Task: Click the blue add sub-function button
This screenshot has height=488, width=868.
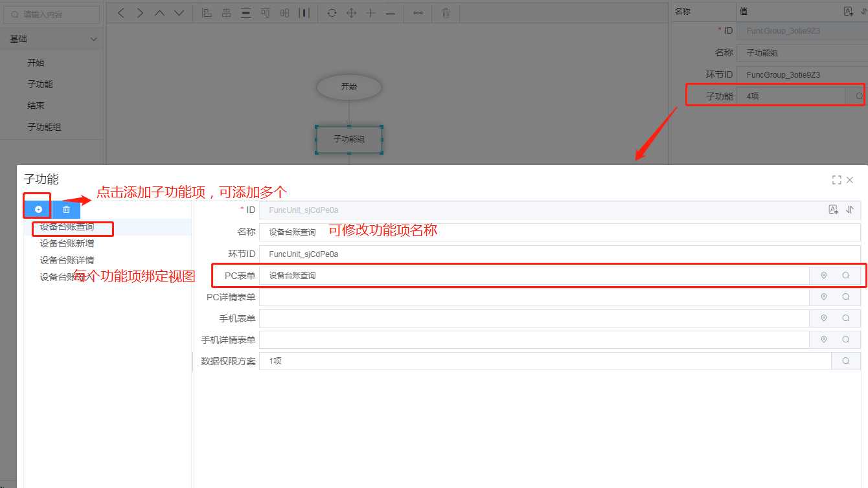Action: coord(38,209)
